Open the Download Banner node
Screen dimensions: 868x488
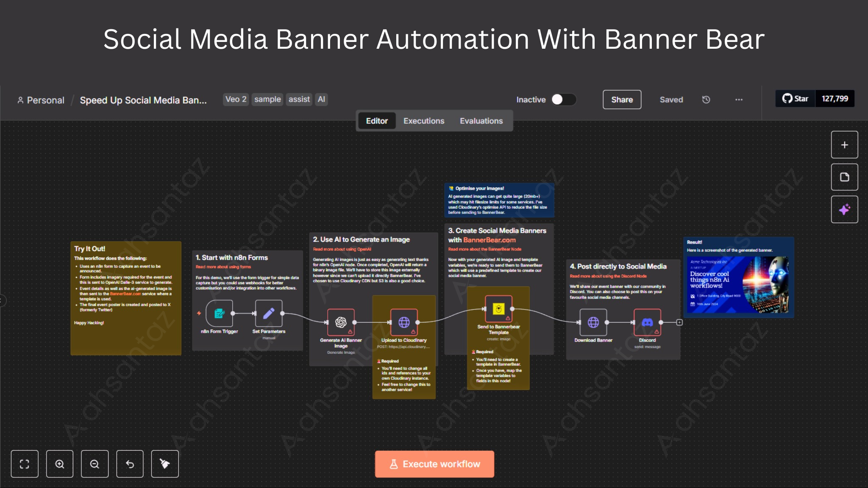(x=593, y=322)
